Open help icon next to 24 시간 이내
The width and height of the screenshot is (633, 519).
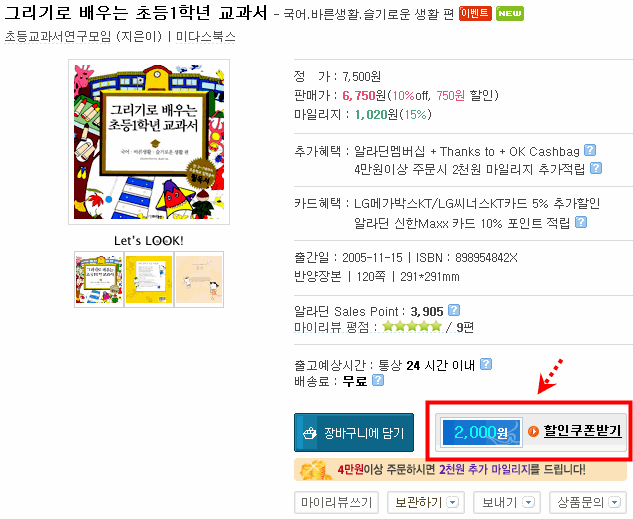click(x=486, y=364)
